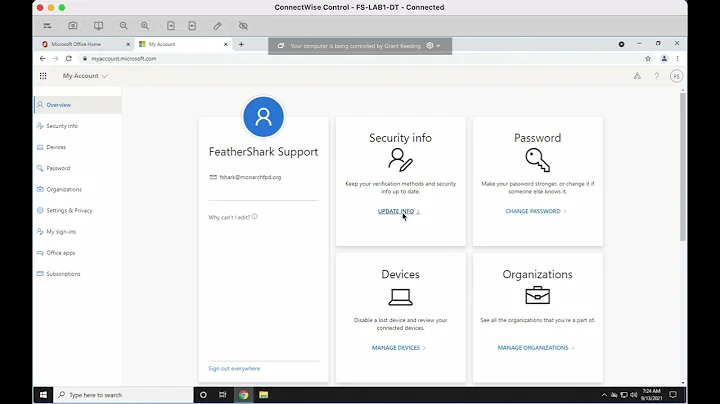The height and width of the screenshot is (404, 720).
Task: Click the ConnectWise screenshot camera icon
Action: [73, 26]
